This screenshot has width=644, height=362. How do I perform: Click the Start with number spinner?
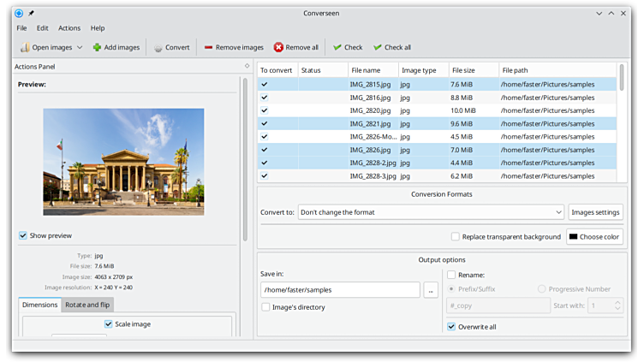(x=605, y=306)
